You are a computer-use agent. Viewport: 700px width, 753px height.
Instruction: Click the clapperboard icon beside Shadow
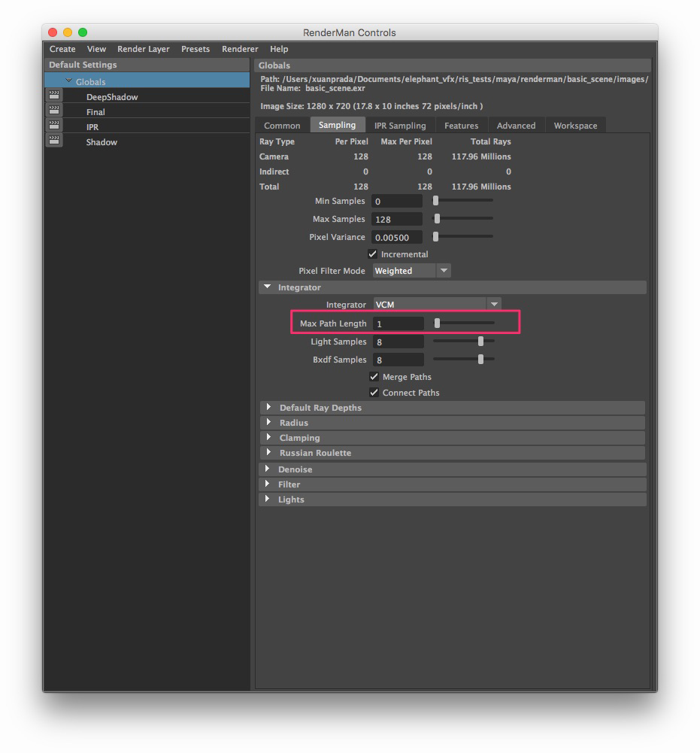(54, 140)
